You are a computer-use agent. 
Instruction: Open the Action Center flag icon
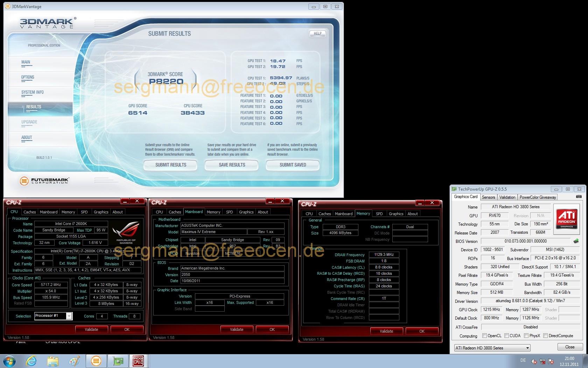click(x=551, y=361)
